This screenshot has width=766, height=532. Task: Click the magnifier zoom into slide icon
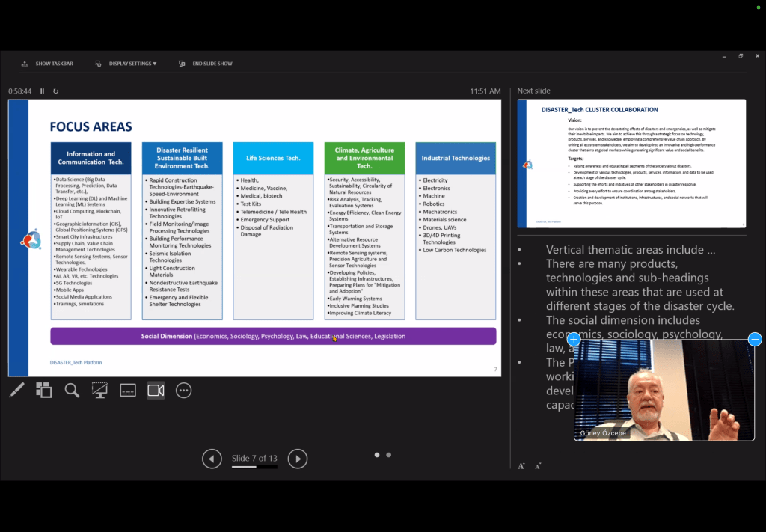pos(72,390)
